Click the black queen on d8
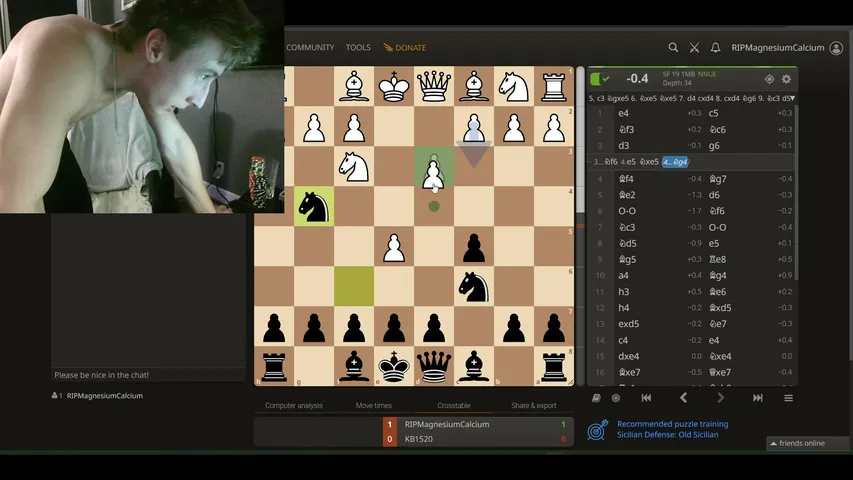 click(x=434, y=366)
